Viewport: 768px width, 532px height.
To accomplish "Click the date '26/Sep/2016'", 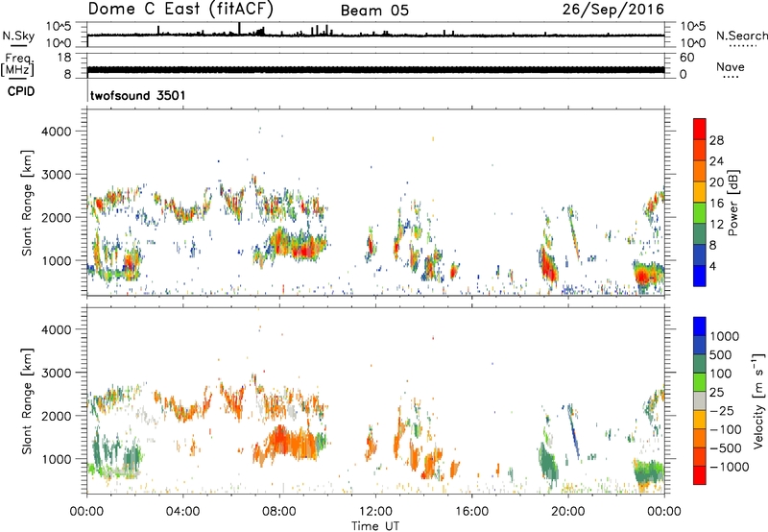I will coord(613,9).
